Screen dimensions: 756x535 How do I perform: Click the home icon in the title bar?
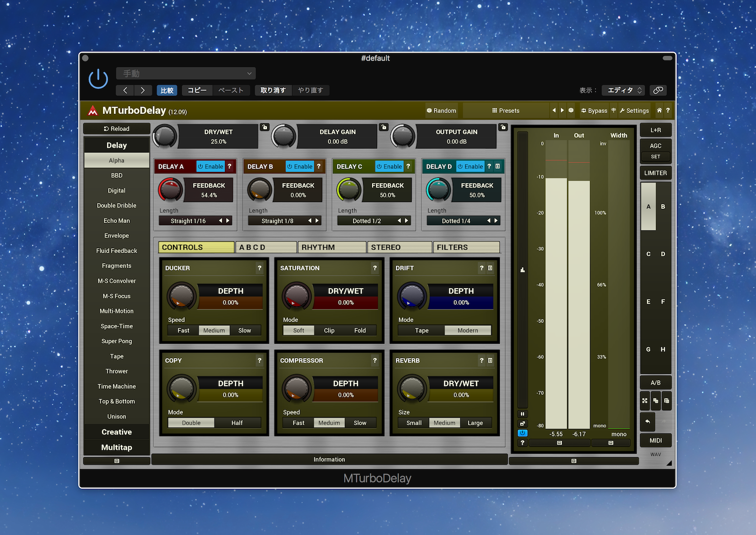(659, 110)
